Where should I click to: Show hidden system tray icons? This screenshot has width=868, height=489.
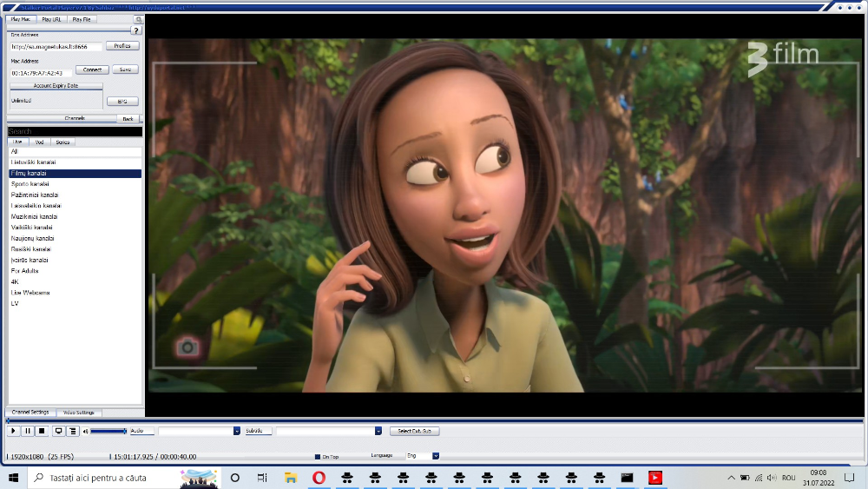click(x=731, y=478)
